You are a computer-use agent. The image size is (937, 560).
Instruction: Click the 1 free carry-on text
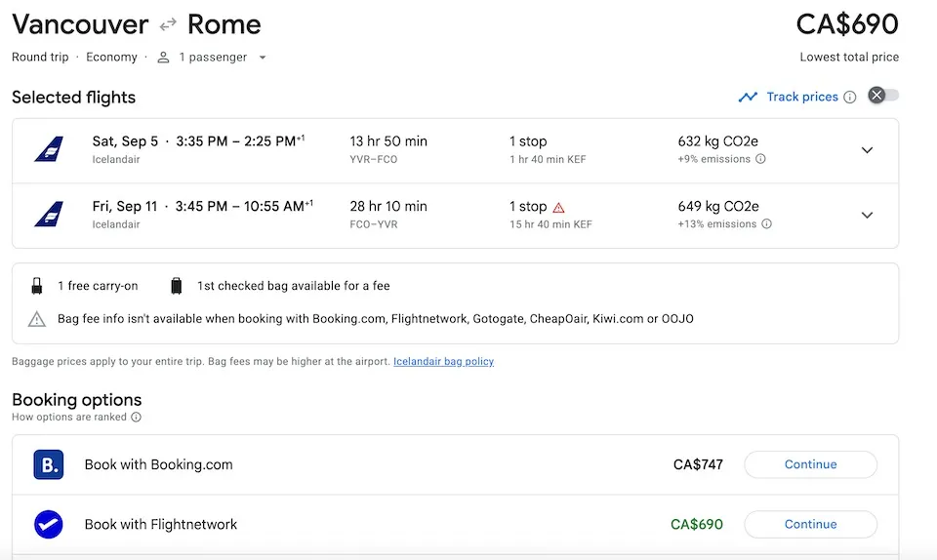(x=98, y=286)
